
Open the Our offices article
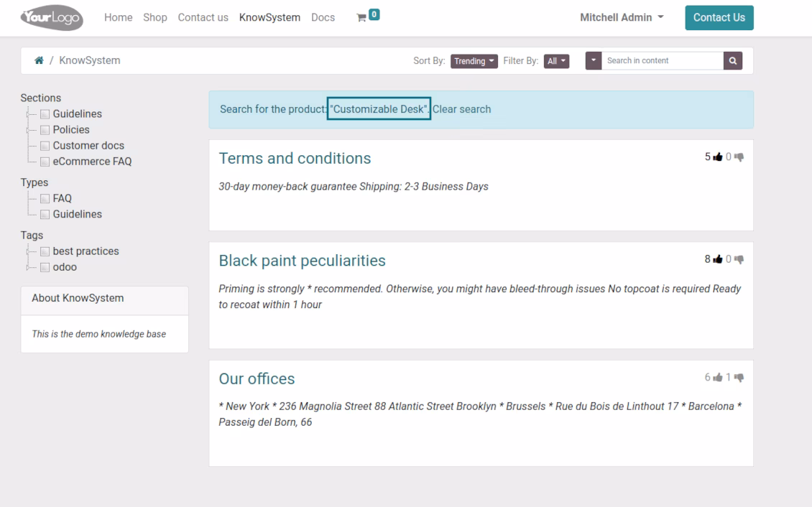coord(257,378)
